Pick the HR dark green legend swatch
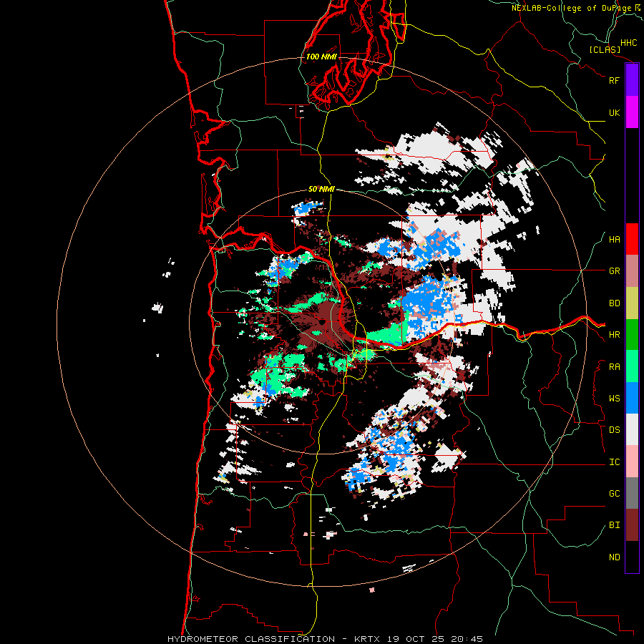 click(x=632, y=335)
